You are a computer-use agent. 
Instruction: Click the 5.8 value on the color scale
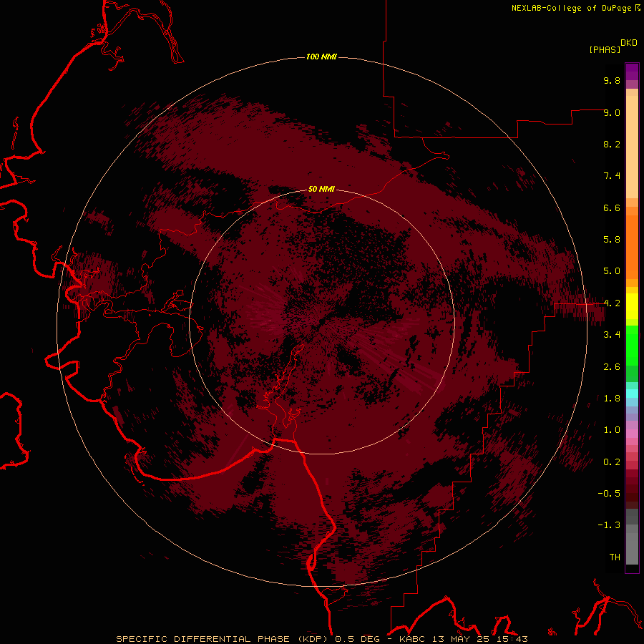tap(612, 240)
